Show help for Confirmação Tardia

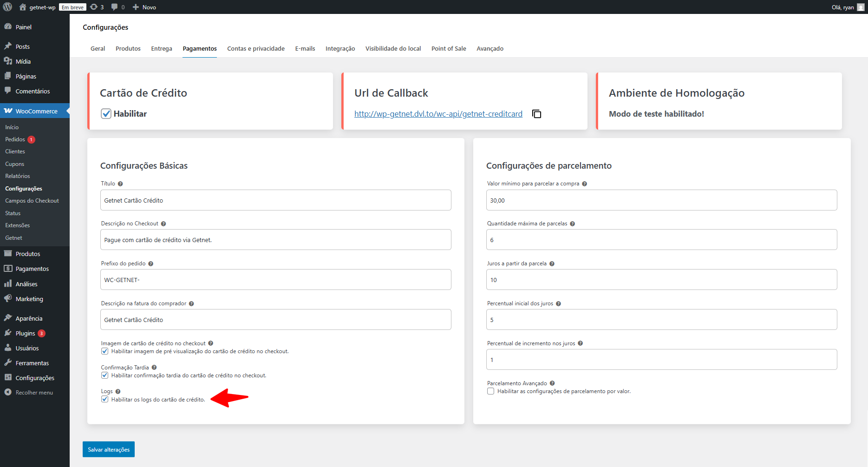coord(154,368)
